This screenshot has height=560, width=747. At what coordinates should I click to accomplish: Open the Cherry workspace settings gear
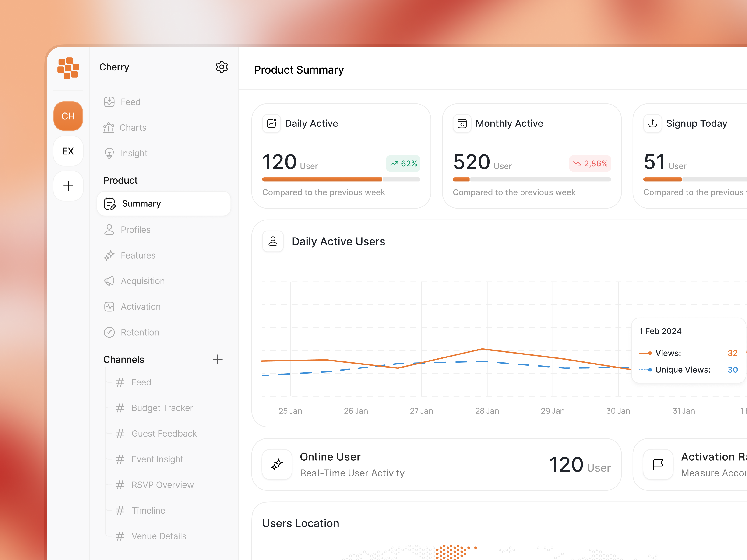(222, 66)
